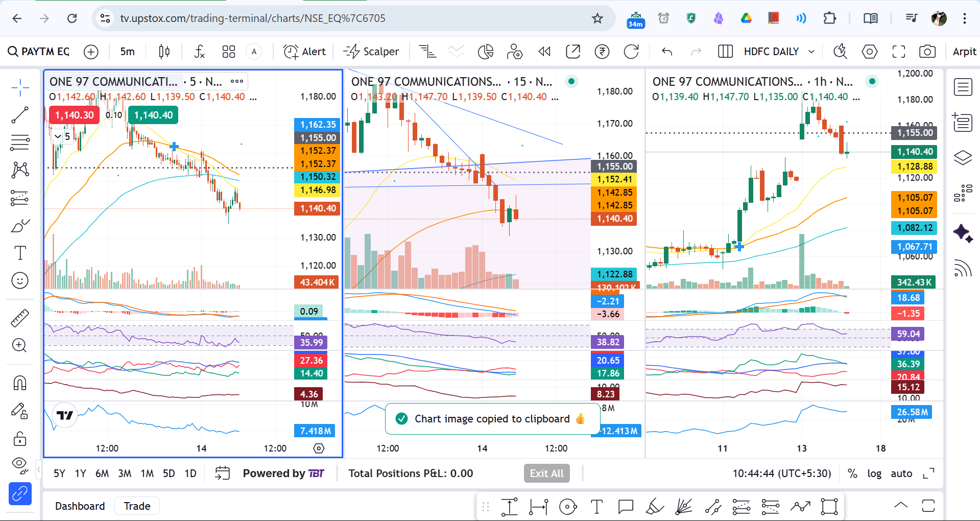980x521 pixels.
Task: Switch to the Dashboard tab
Action: point(80,506)
